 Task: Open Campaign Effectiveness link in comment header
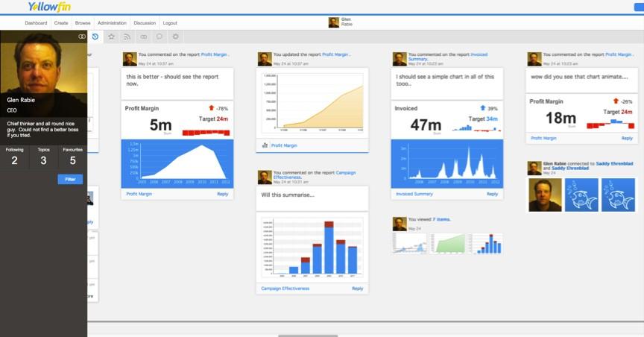pos(315,175)
